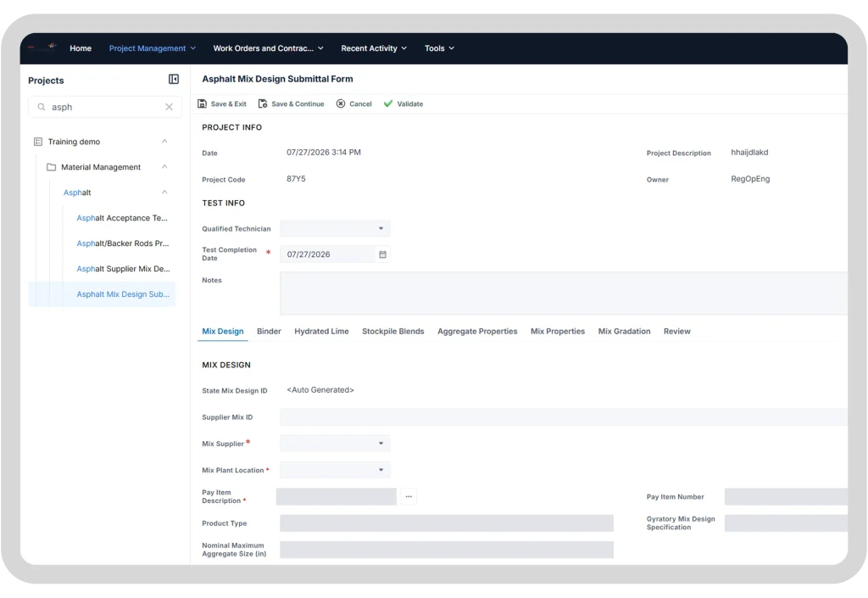868x598 pixels.
Task: Open the Test Completion Date calendar icon
Action: click(x=382, y=254)
